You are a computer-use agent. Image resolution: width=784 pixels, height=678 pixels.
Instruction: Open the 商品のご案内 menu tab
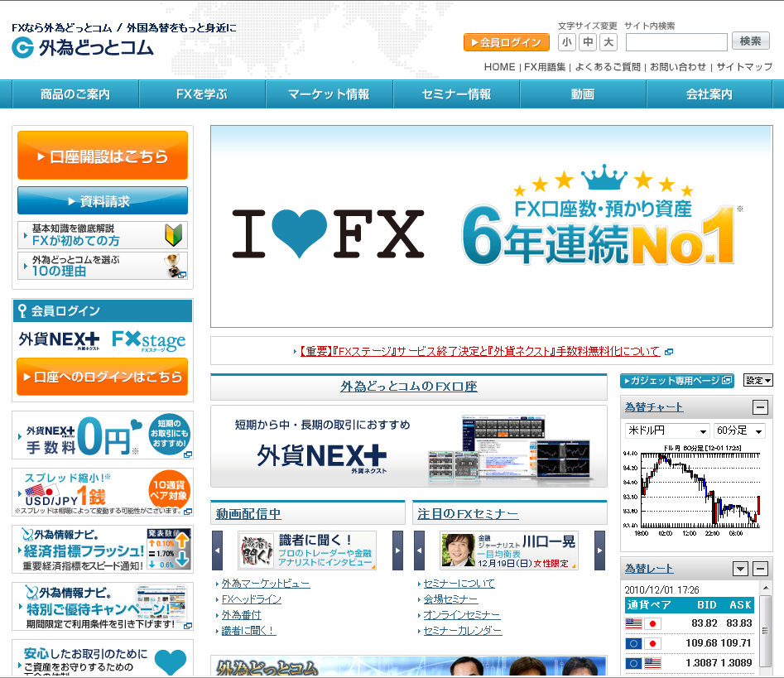pos(75,94)
